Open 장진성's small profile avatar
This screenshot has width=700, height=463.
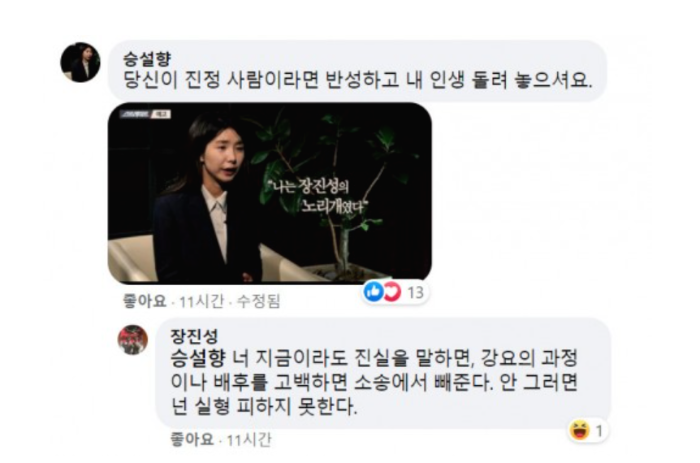pyautogui.click(x=133, y=340)
